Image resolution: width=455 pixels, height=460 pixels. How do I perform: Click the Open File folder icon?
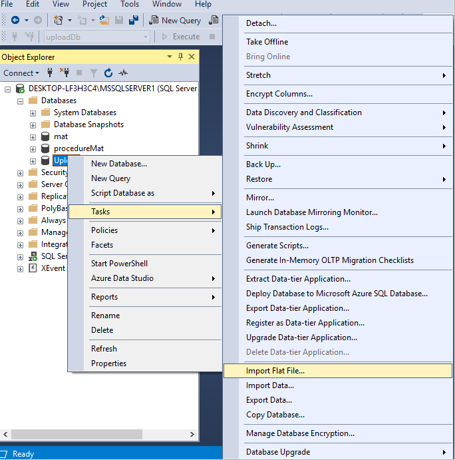104,20
